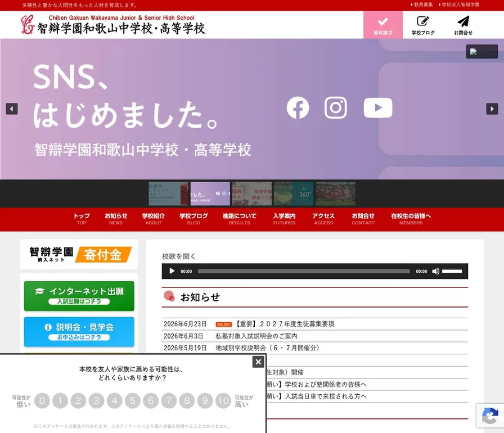Select rating 7 in the survey
This screenshot has height=433, width=504.
click(x=169, y=400)
